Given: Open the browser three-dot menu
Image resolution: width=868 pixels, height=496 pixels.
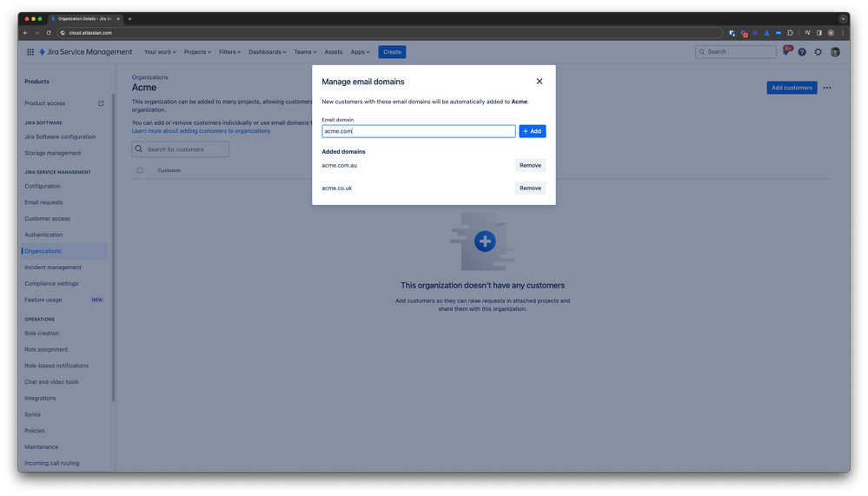Looking at the screenshot, I should (x=843, y=33).
